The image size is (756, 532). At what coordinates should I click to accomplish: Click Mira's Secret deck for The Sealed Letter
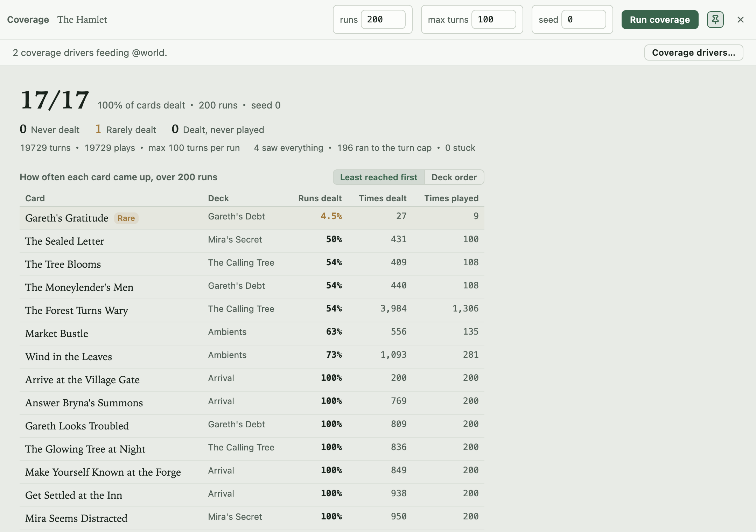point(235,239)
